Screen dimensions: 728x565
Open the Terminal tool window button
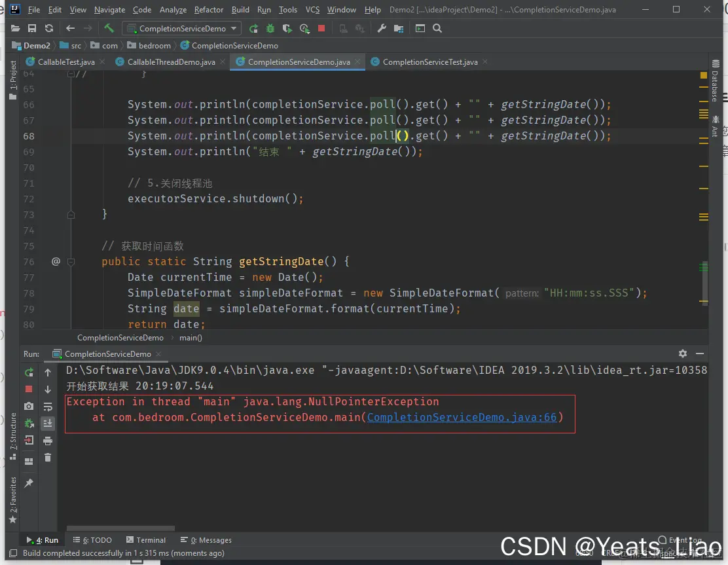tap(146, 540)
